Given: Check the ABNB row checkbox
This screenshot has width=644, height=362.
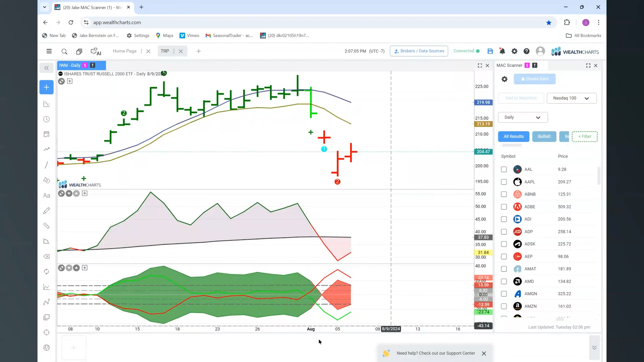Looking at the screenshot, I should 504,194.
